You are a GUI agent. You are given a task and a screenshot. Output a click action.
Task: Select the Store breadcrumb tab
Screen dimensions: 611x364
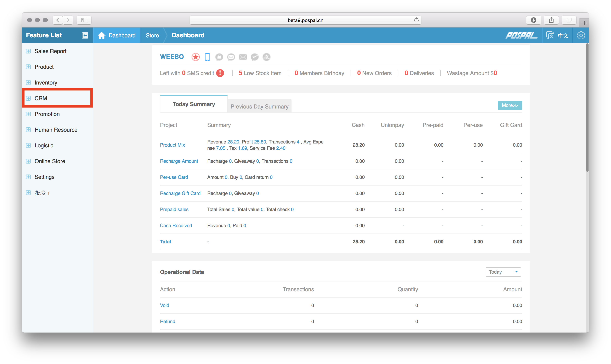[x=152, y=35]
